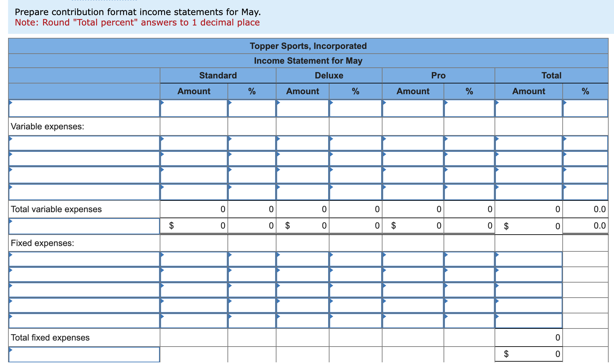Click Pro percent field in first row
This screenshot has width=614, height=364.
(x=469, y=108)
